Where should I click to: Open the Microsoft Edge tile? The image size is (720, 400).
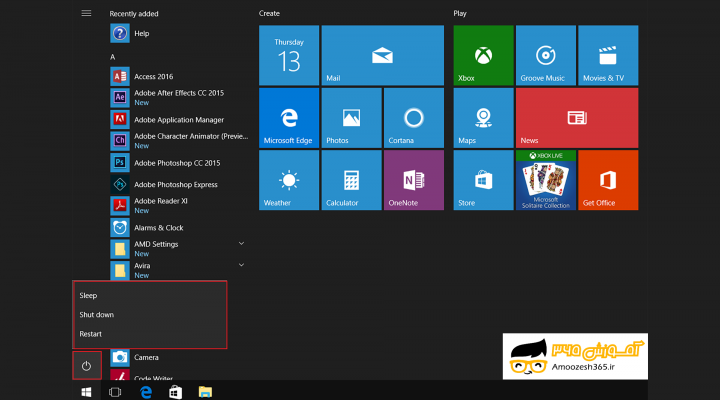(x=289, y=118)
